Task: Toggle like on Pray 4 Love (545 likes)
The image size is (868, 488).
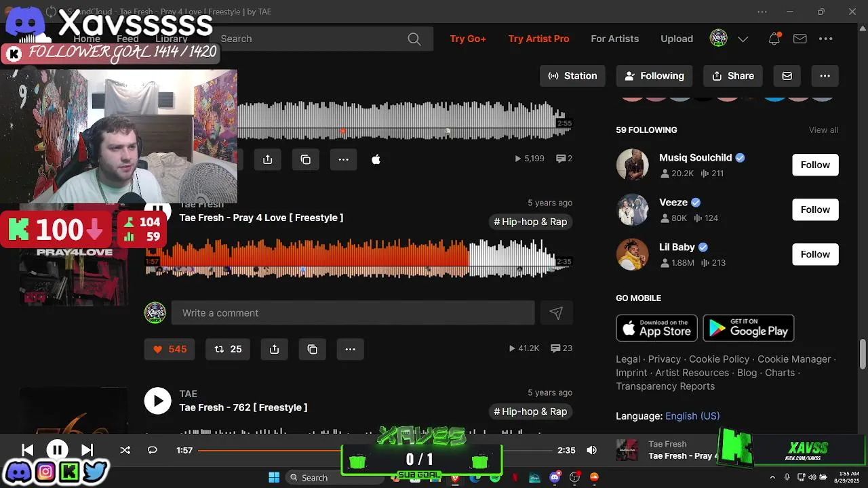Action: point(170,349)
